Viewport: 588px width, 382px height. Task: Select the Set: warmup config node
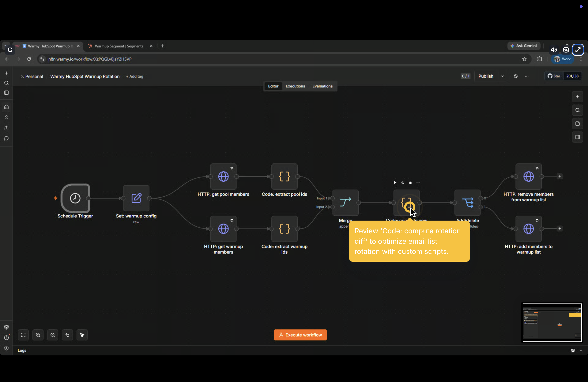tap(136, 198)
